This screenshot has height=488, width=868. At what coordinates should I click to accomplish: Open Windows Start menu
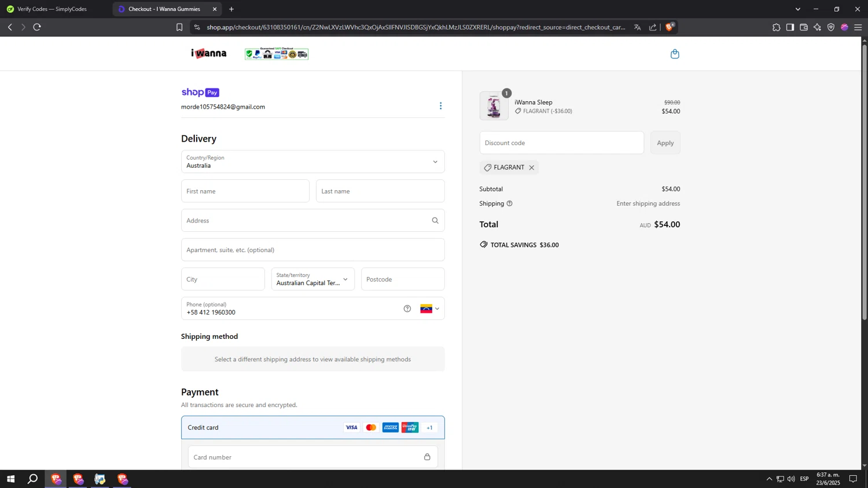10,479
